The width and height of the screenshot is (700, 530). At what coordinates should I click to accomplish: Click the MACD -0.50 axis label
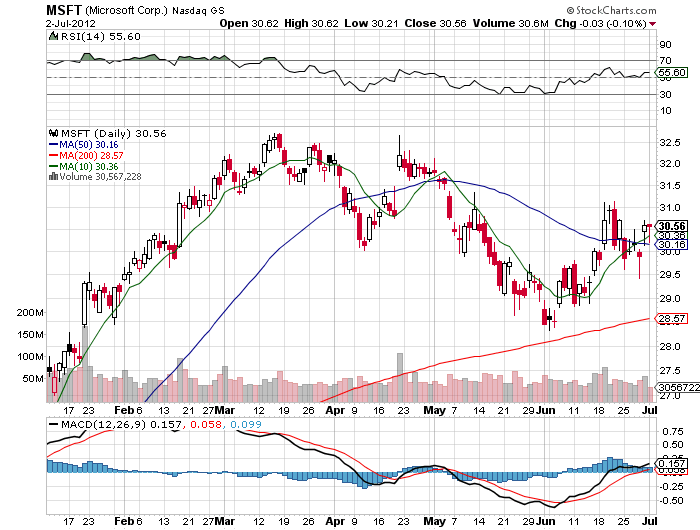(671, 501)
